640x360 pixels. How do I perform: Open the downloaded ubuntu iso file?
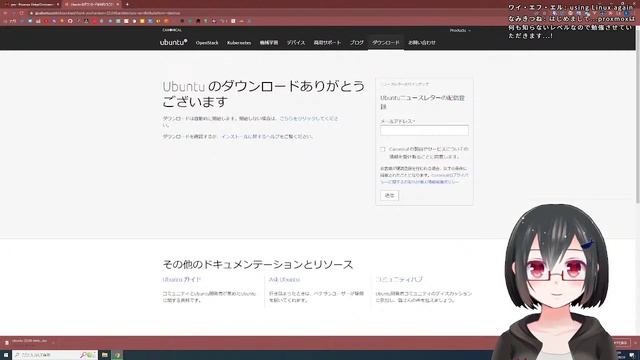27,342
